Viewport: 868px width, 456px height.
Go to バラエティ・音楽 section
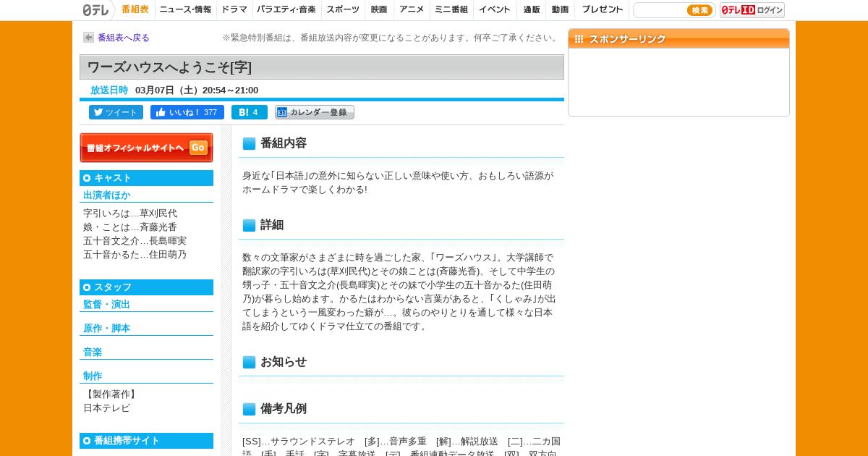(286, 9)
